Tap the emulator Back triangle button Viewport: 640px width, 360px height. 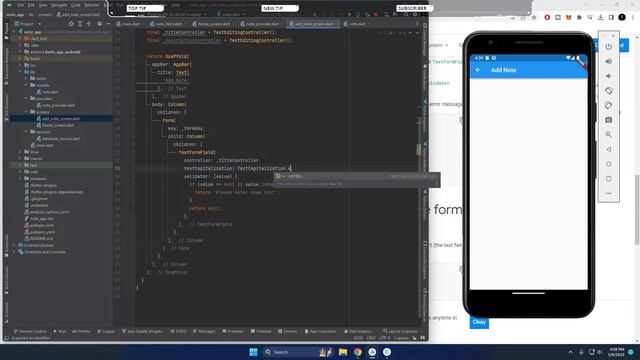(x=609, y=149)
